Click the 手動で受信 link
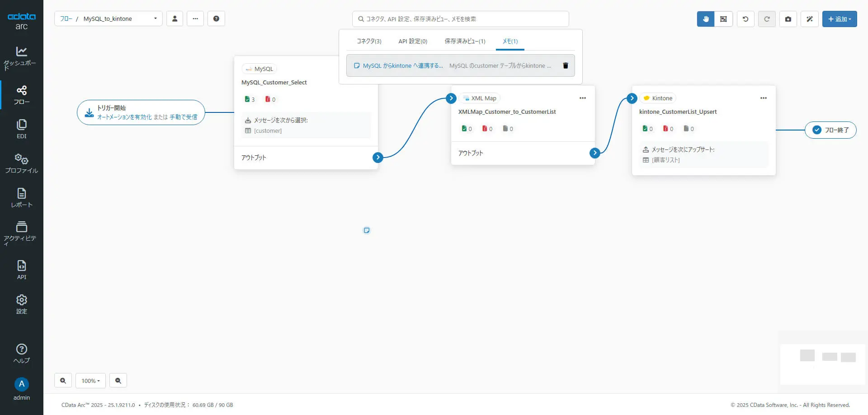868x415 pixels. tap(183, 117)
